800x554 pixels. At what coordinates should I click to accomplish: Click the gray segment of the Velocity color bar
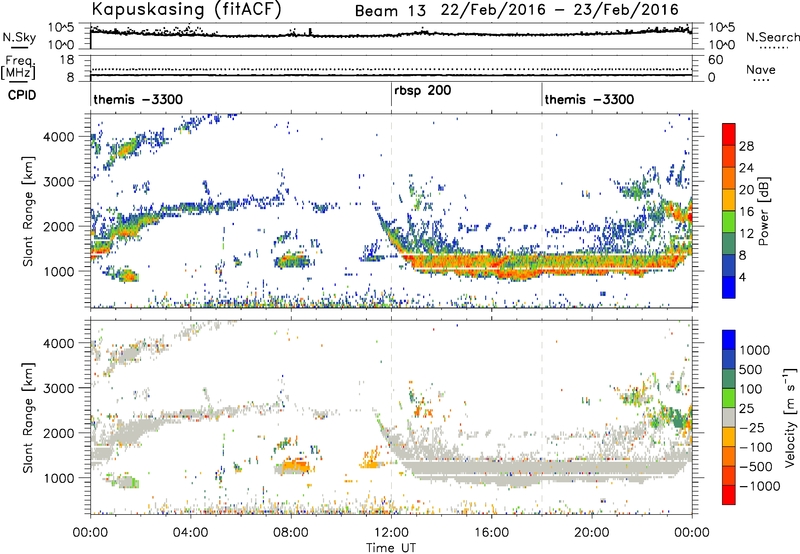729,417
